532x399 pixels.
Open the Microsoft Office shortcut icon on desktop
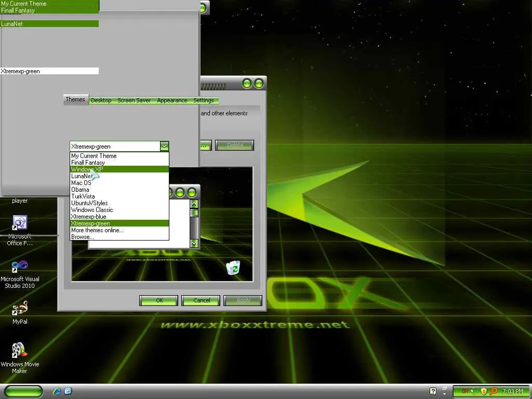coord(20,222)
